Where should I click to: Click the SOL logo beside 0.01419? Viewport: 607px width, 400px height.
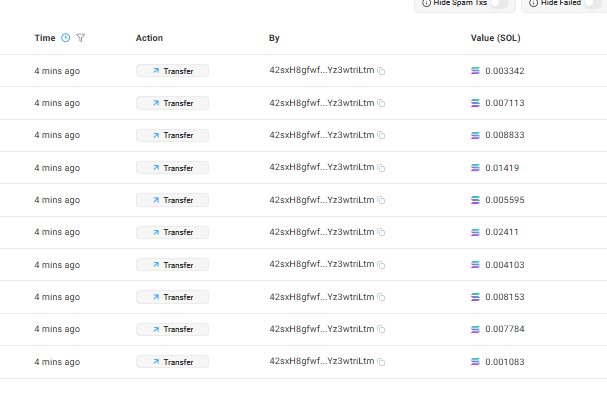pos(475,168)
